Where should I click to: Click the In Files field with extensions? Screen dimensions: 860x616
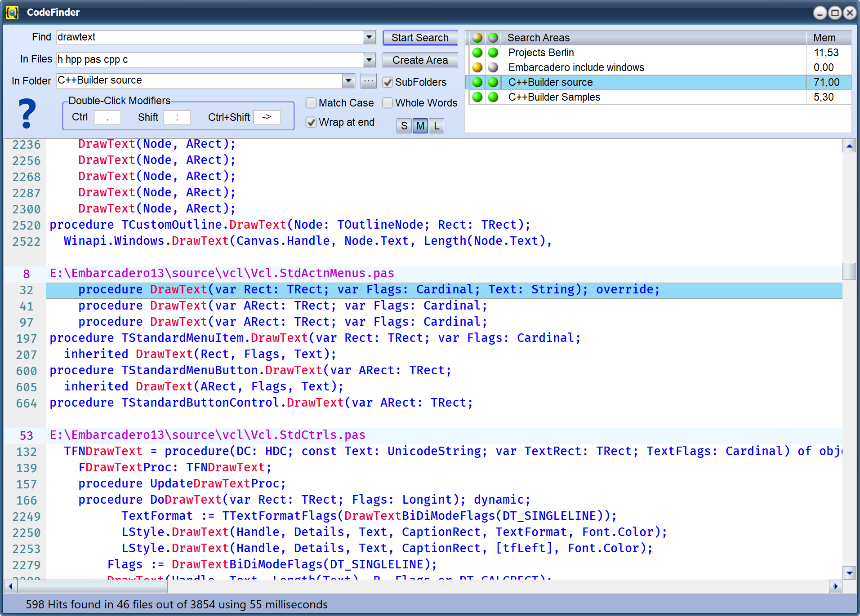click(x=209, y=59)
